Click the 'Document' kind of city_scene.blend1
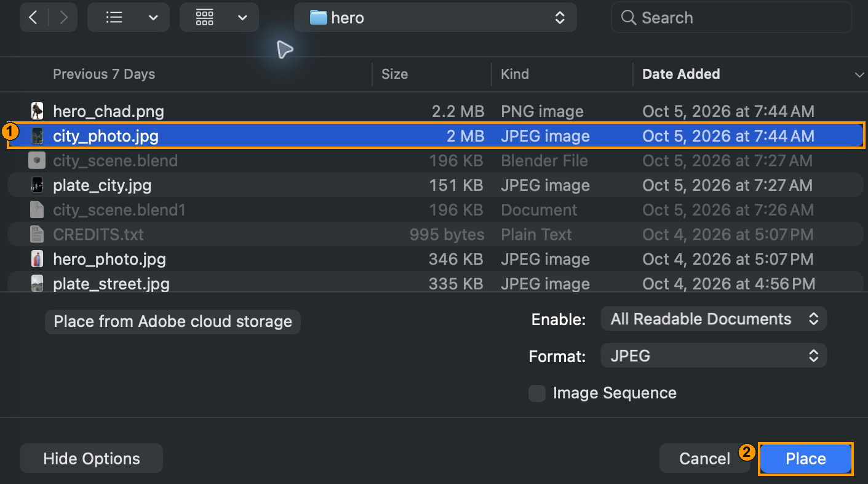The width and height of the screenshot is (868, 484). (539, 210)
